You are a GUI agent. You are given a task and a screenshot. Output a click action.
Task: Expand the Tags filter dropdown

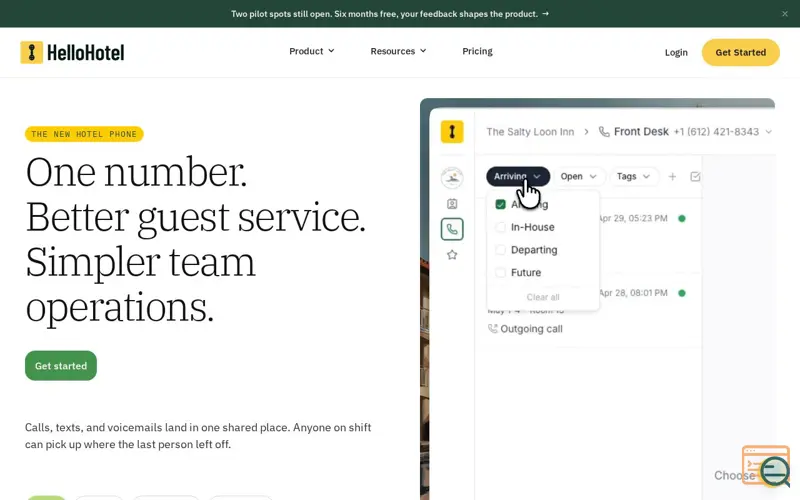[x=633, y=176]
